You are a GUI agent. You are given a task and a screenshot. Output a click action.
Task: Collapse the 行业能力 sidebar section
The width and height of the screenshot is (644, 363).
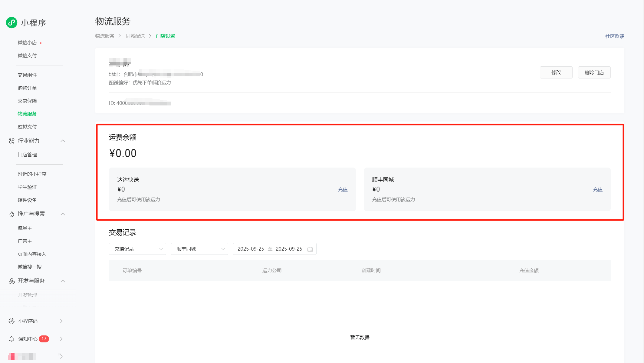click(63, 141)
